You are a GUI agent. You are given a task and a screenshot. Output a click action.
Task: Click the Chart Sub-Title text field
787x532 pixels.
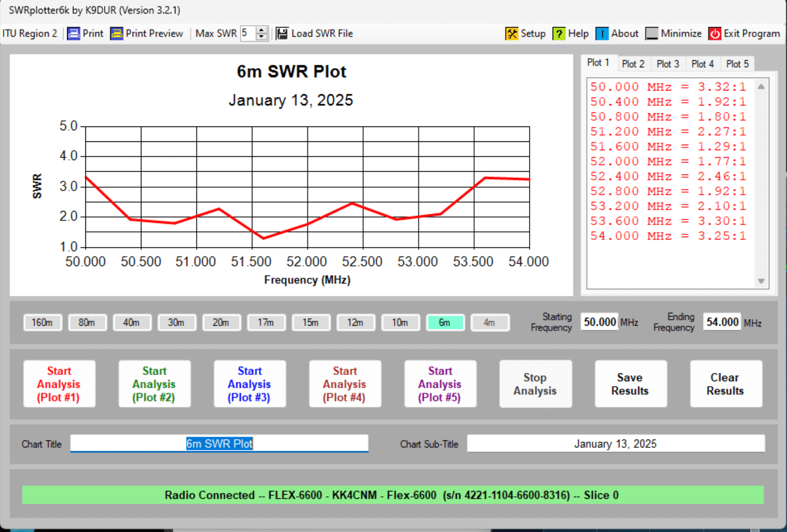pyautogui.click(x=616, y=443)
